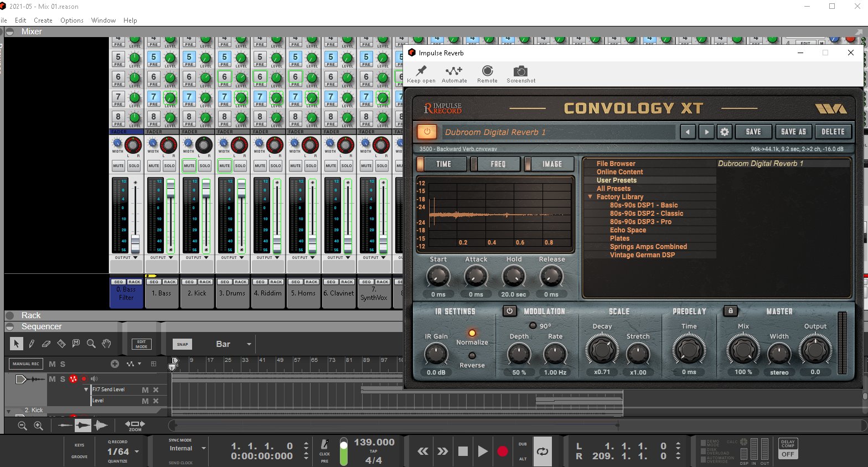The height and width of the screenshot is (467, 868).
Task: Open the Window menu
Action: pyautogui.click(x=104, y=20)
